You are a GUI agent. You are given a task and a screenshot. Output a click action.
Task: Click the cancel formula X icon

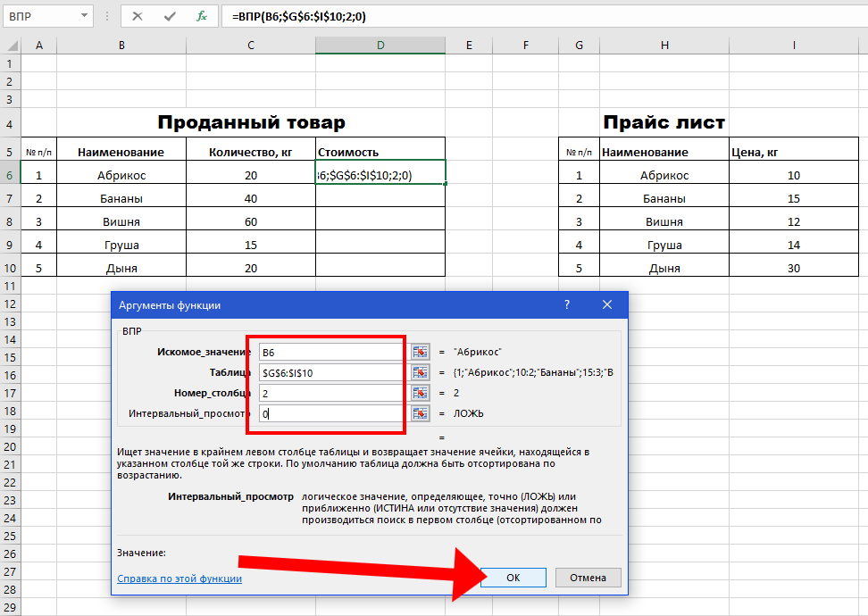point(137,16)
